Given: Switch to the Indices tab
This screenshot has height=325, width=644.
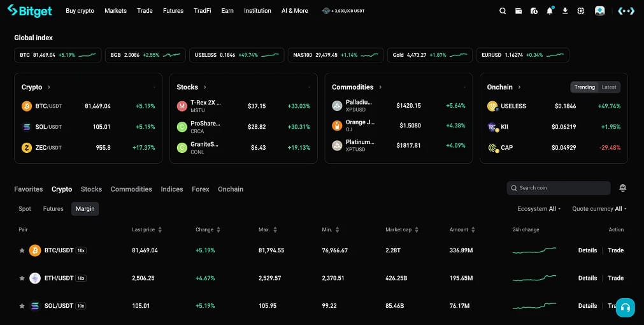Looking at the screenshot, I should coord(172,189).
